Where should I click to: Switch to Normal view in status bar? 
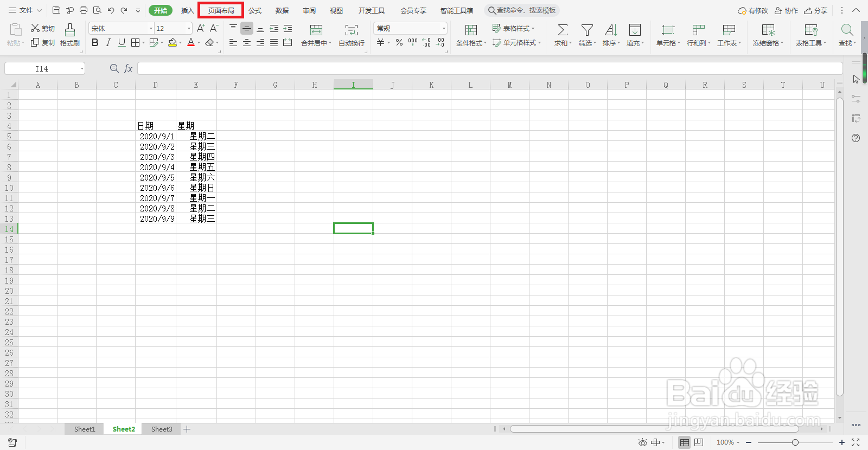685,442
